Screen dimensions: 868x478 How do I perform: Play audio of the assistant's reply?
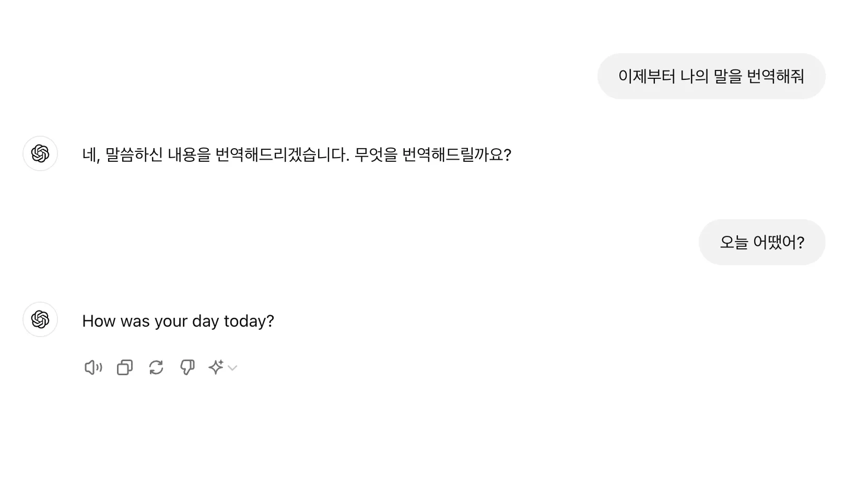pos(93,367)
